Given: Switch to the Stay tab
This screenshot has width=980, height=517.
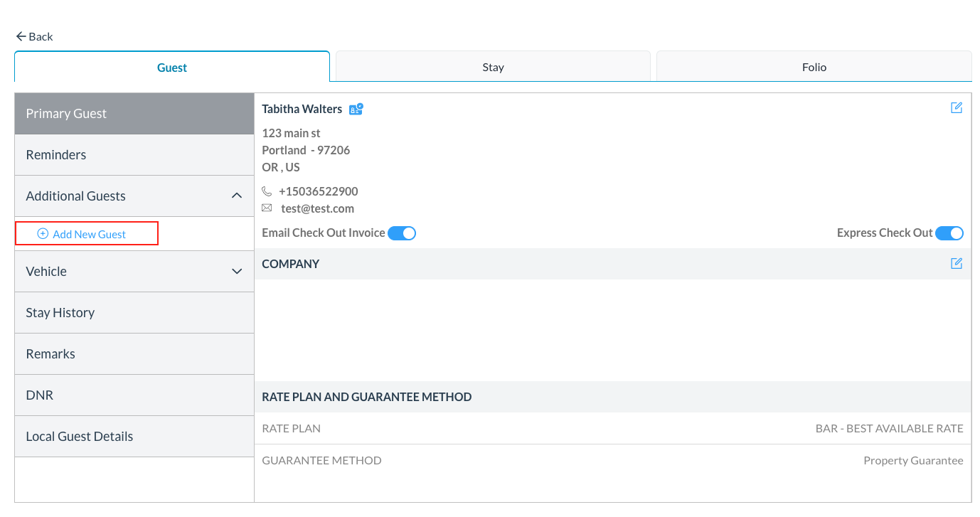Looking at the screenshot, I should tap(493, 67).
